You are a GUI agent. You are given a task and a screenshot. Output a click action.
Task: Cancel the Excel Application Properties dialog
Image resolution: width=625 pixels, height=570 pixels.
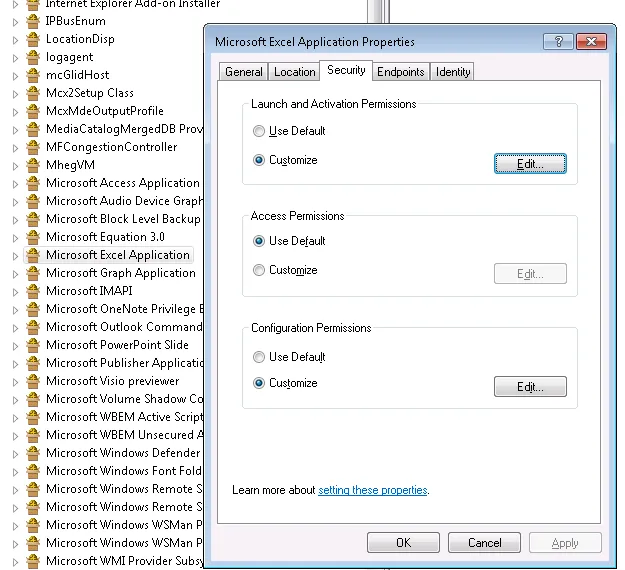484,543
